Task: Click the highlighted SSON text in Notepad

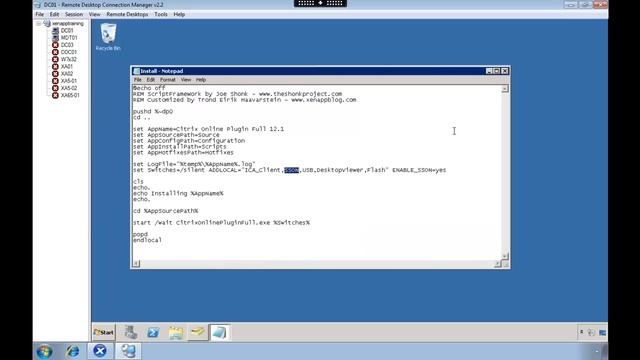Action: click(291, 170)
